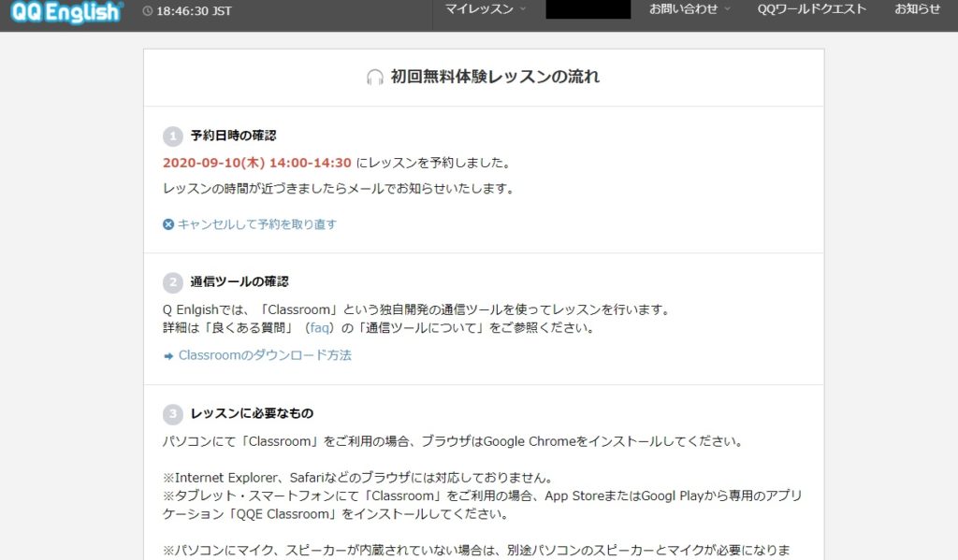Click the cancel X icon beside キャンセルして予約を取り直す
The height and width of the screenshot is (560, 958).
pos(168,224)
